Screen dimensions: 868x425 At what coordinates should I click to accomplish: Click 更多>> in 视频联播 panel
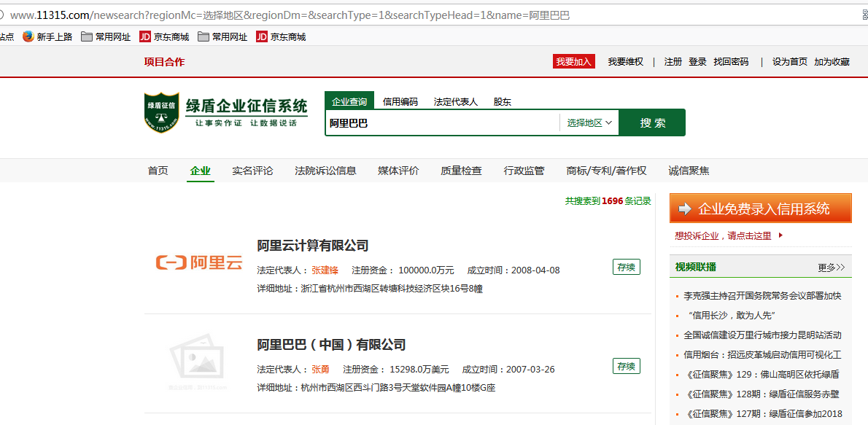[832, 268]
